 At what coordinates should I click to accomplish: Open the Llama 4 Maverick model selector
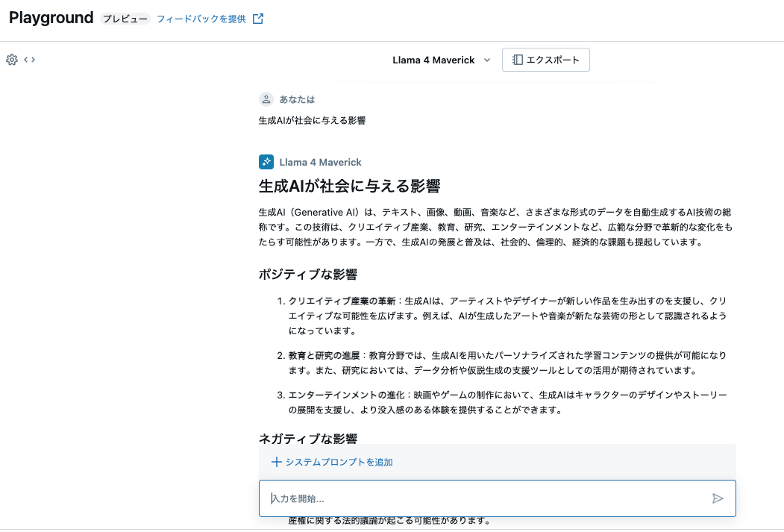coord(433,60)
